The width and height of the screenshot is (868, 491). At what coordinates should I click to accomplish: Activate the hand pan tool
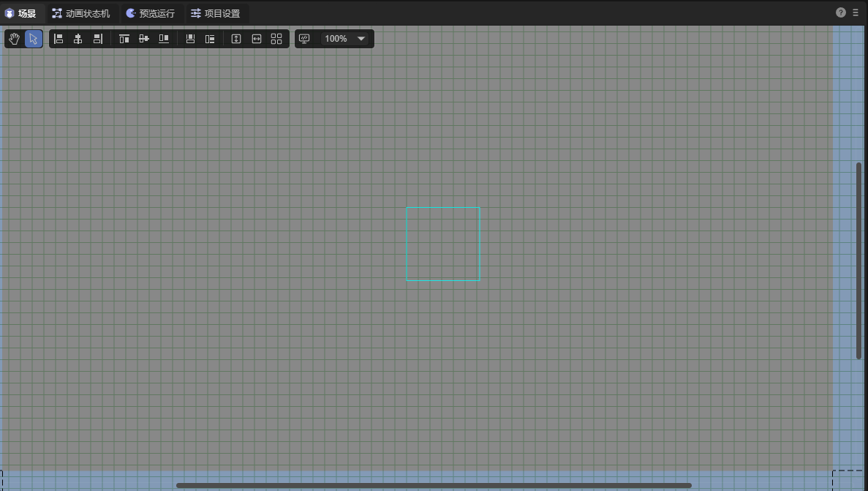(15, 39)
